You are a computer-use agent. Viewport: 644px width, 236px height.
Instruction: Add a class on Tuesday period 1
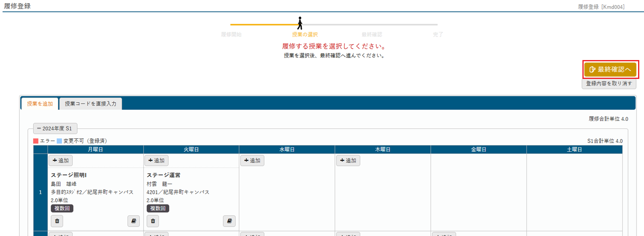(156, 160)
